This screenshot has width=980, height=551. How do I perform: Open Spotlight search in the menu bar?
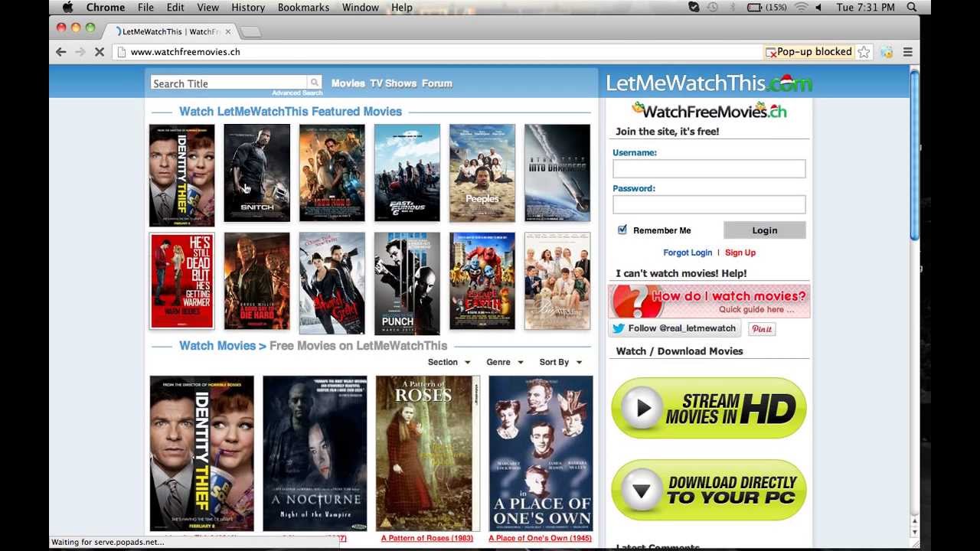(x=912, y=7)
